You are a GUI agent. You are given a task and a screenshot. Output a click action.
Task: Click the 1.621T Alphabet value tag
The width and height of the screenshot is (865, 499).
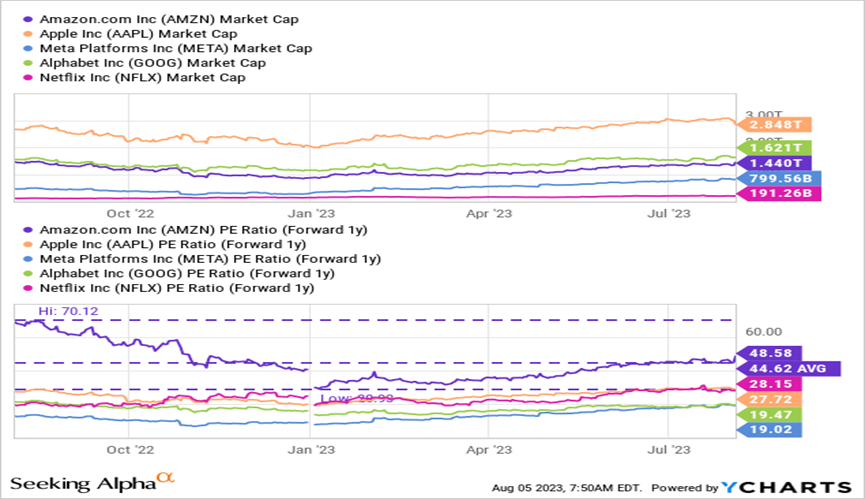pos(775,148)
